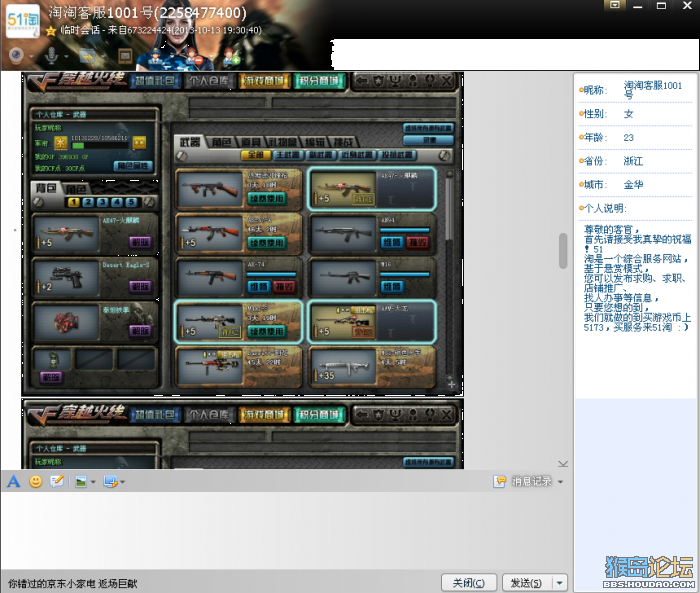
Task: Click the yellow star icon beside 临时会话
Action: (51, 30)
